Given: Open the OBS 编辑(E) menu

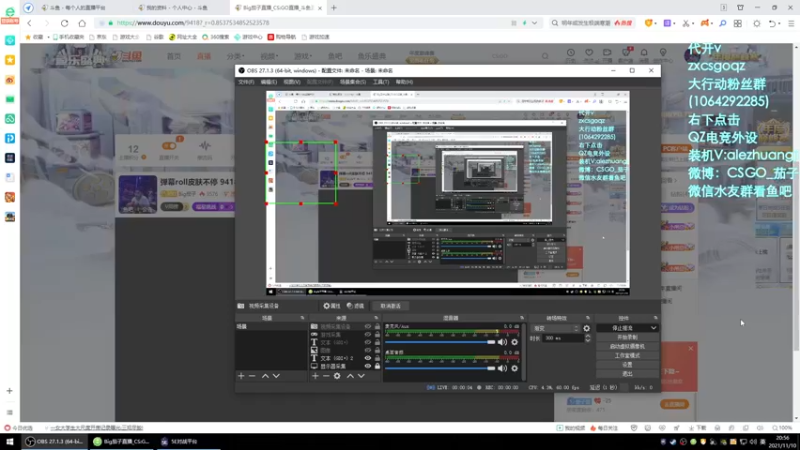Looking at the screenshot, I should (x=269, y=82).
